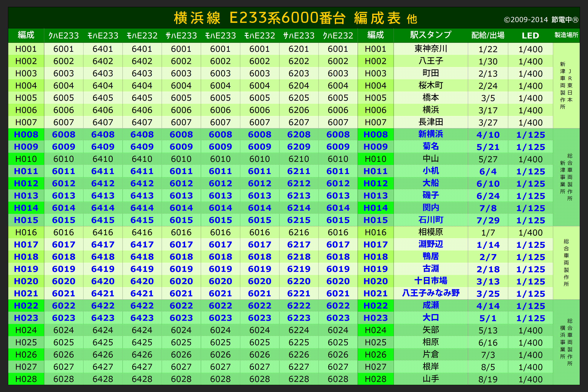The image size is (588, 392).
Task: Click the 製造場所 column header
Action: pos(566,35)
